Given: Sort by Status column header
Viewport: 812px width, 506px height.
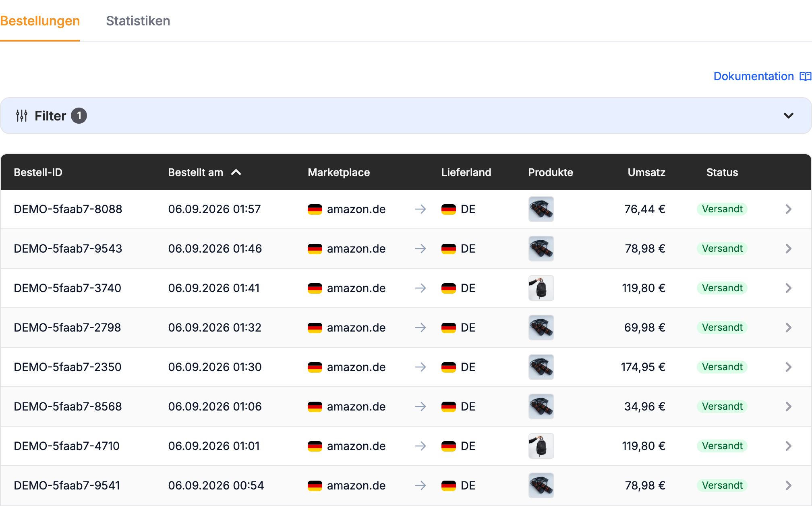Looking at the screenshot, I should [x=722, y=172].
